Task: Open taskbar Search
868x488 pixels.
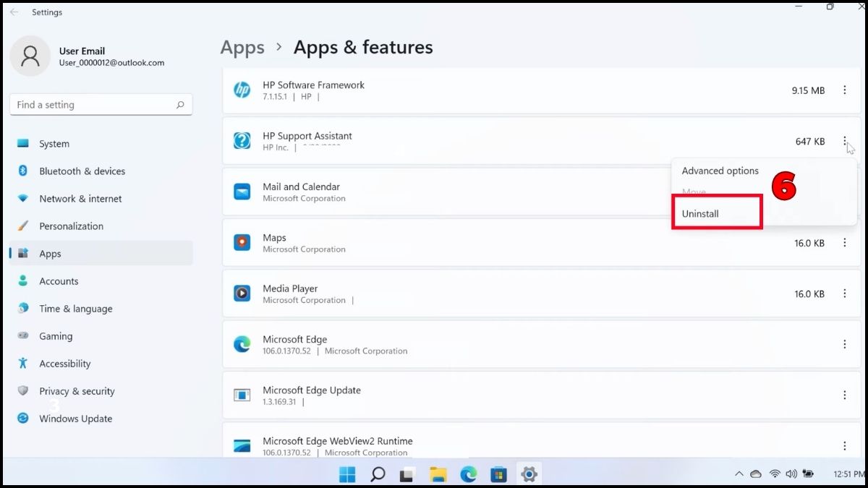Action: point(378,474)
